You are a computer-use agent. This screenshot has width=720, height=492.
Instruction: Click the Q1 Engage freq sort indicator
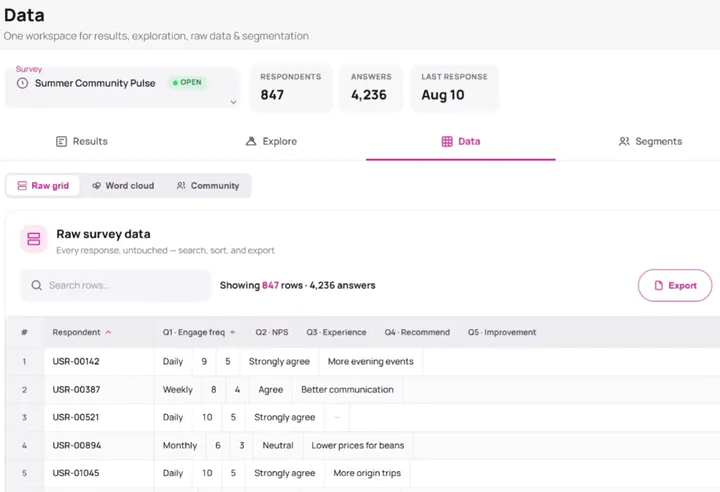coord(233,332)
